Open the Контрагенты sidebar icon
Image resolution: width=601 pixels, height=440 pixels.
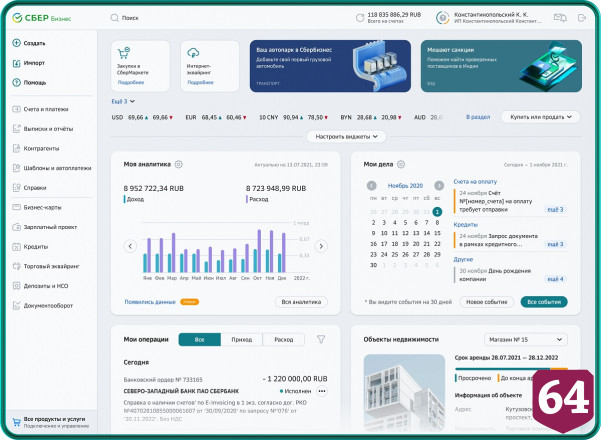[x=16, y=148]
